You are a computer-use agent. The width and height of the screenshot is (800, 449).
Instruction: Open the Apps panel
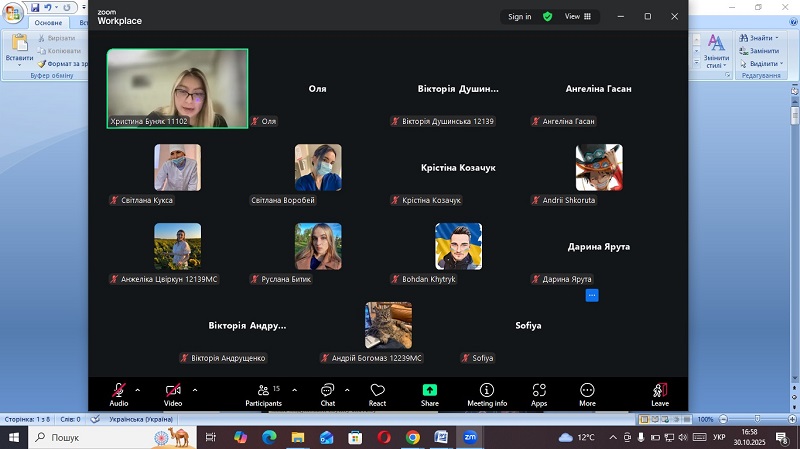coord(539,394)
